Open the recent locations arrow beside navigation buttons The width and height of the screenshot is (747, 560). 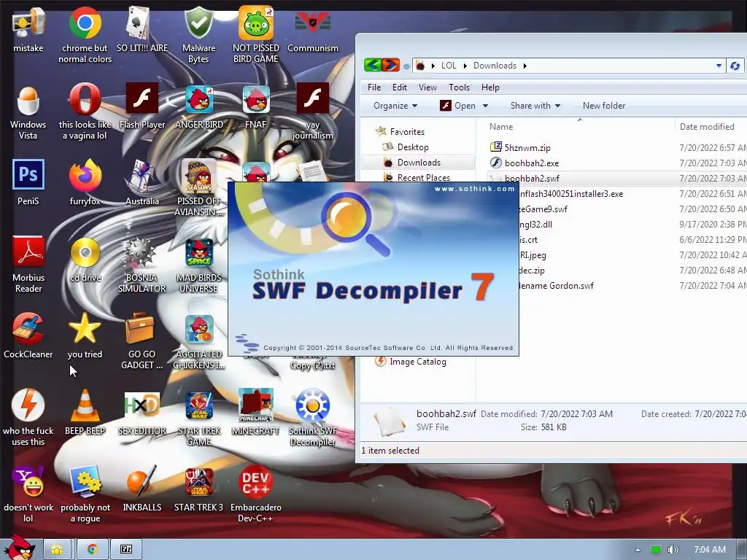click(406, 66)
